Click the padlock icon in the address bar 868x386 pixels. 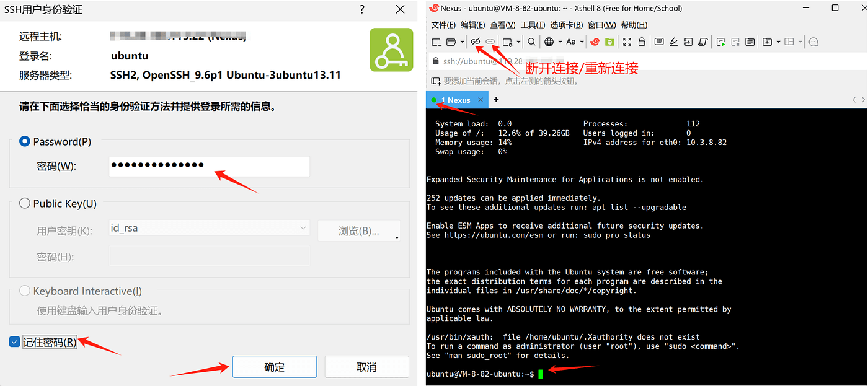(436, 61)
